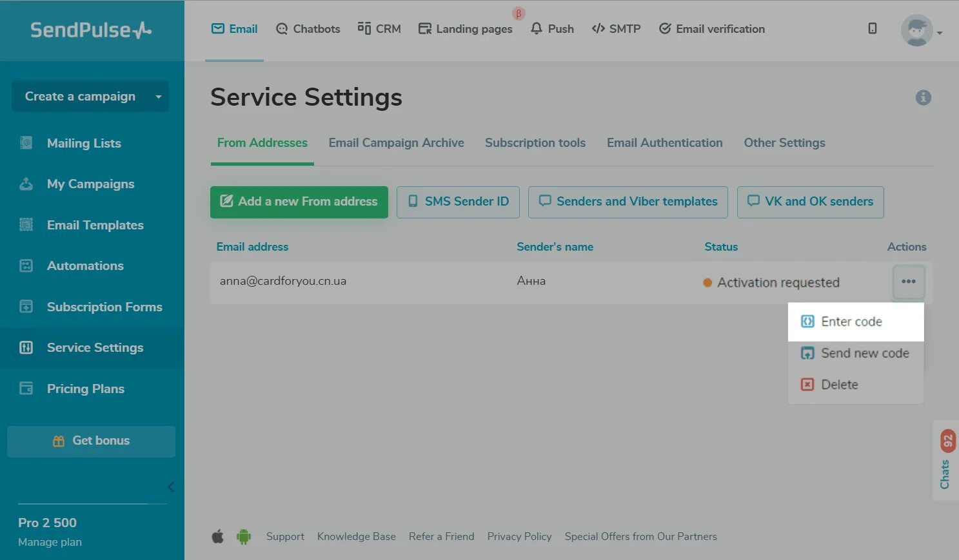The height and width of the screenshot is (560, 959).
Task: Click the My Campaigns sidebar icon
Action: pyautogui.click(x=26, y=184)
